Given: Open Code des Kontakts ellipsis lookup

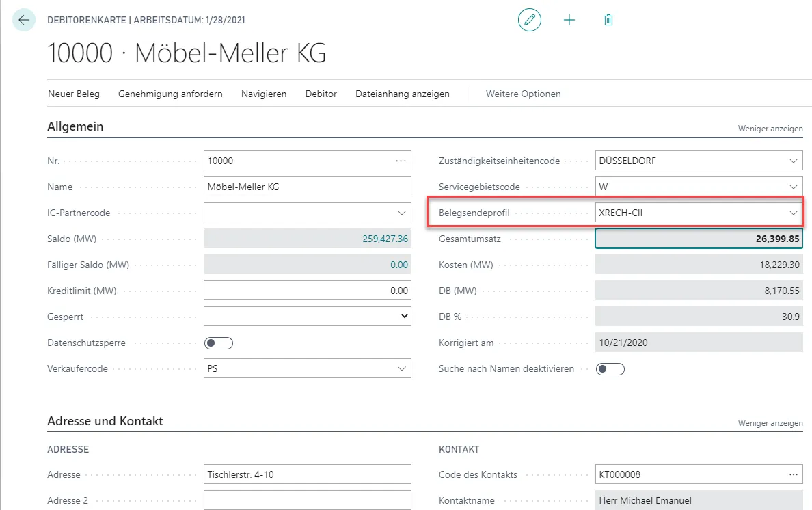Looking at the screenshot, I should 793,474.
